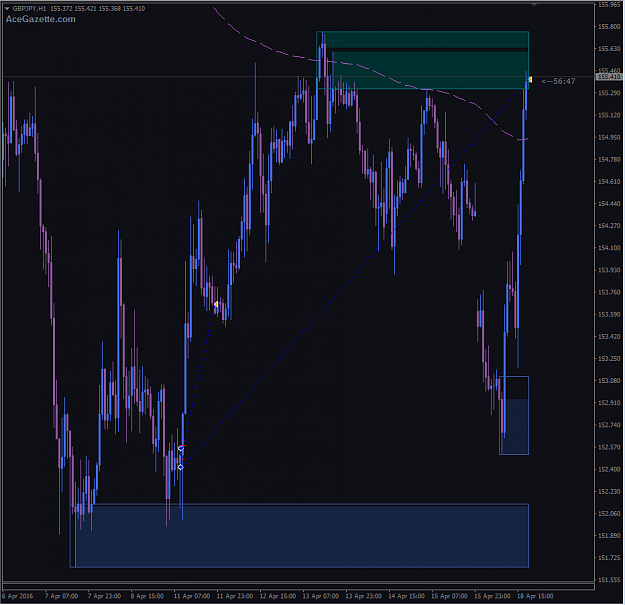Click the 152.400 price scale label
625x605 pixels.
[x=609, y=469]
